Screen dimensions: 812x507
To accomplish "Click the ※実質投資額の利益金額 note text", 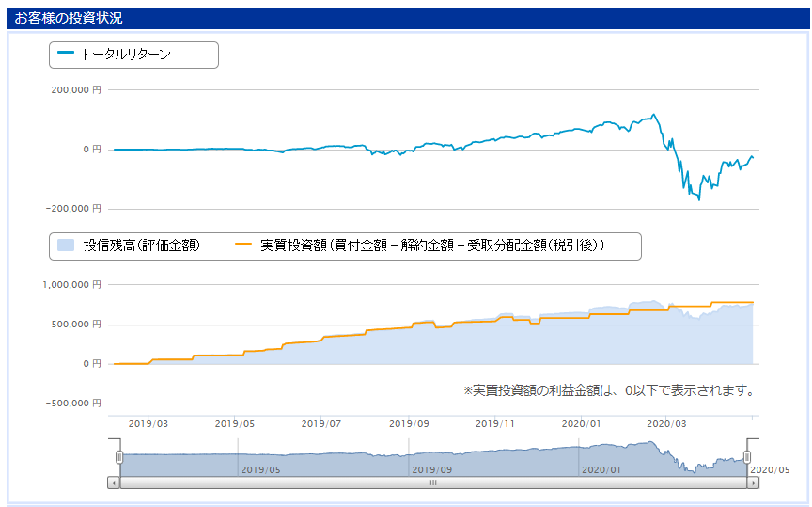I will pyautogui.click(x=610, y=390).
